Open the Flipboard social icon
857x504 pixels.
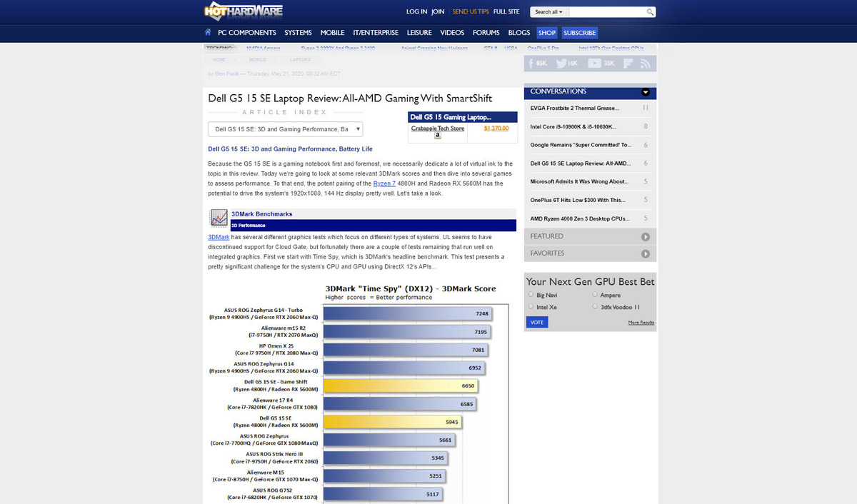[x=628, y=64]
